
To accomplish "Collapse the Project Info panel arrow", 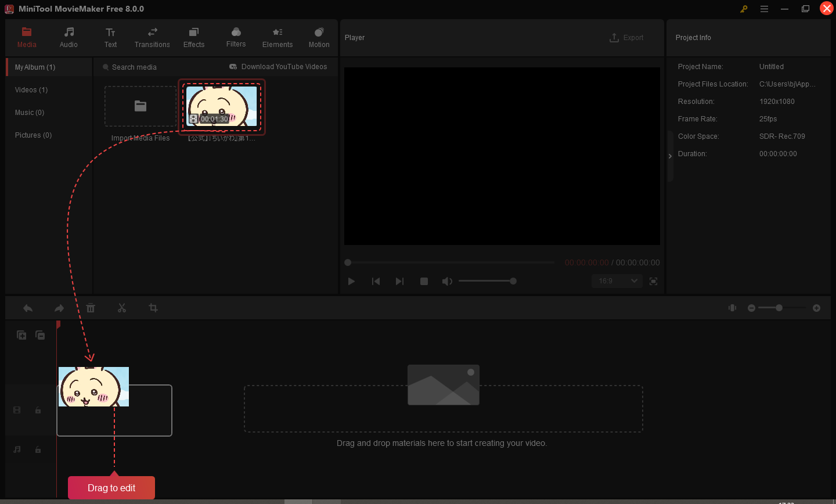I will (x=670, y=156).
